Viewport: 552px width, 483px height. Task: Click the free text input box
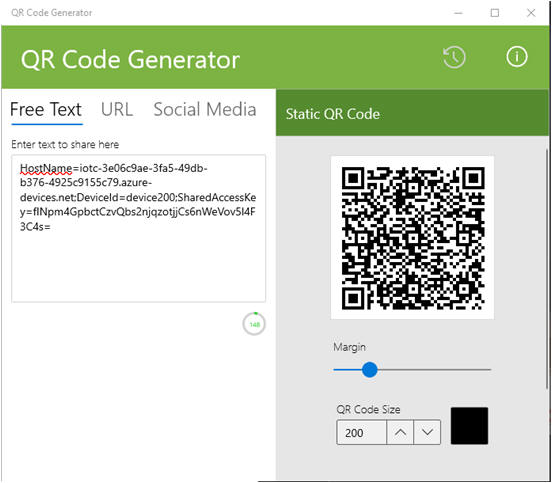(x=138, y=228)
